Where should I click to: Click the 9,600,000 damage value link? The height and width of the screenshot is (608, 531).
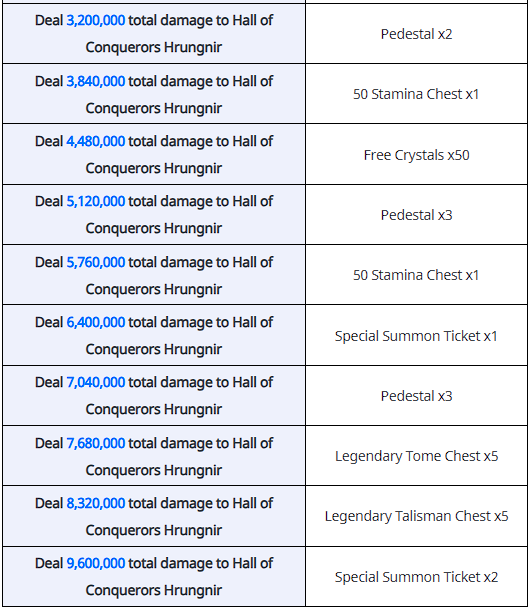tap(95, 564)
